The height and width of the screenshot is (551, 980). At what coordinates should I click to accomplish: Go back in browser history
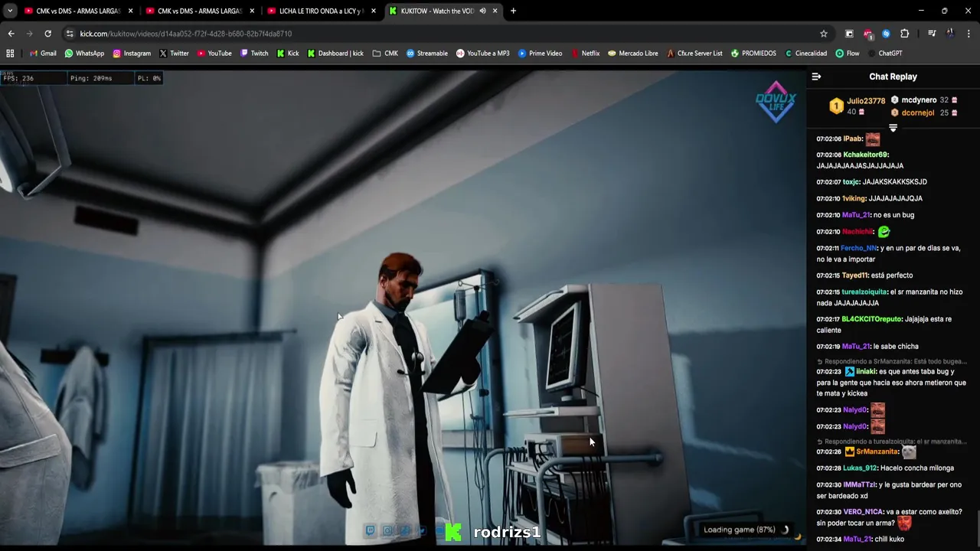pyautogui.click(x=11, y=34)
